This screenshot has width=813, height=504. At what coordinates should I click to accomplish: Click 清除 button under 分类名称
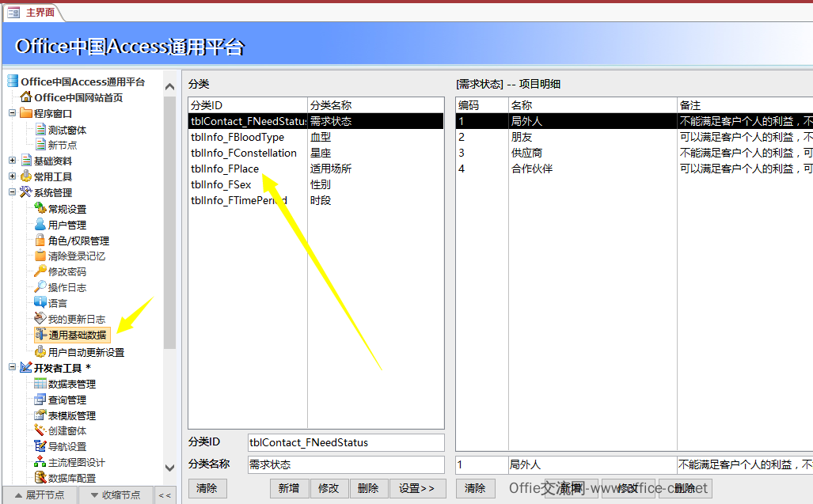(207, 488)
